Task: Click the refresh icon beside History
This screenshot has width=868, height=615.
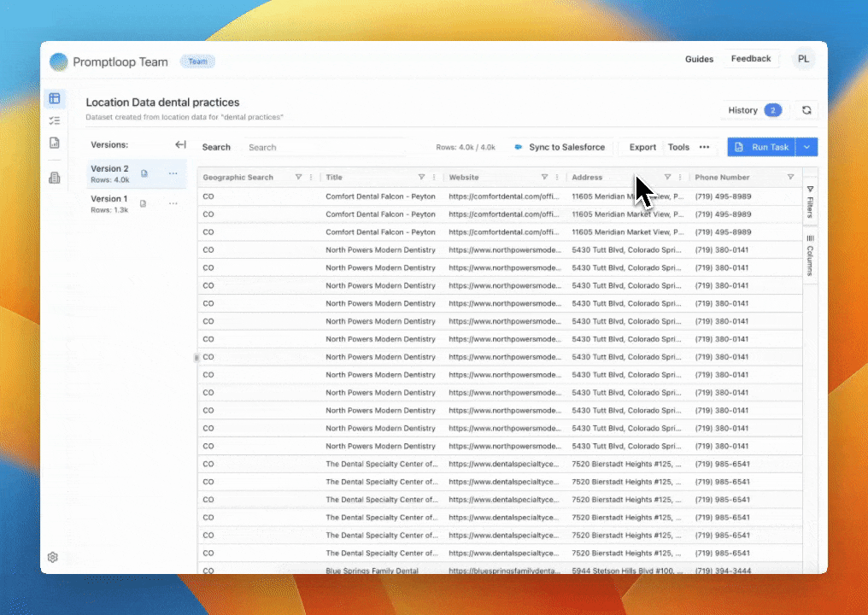Action: [x=806, y=110]
